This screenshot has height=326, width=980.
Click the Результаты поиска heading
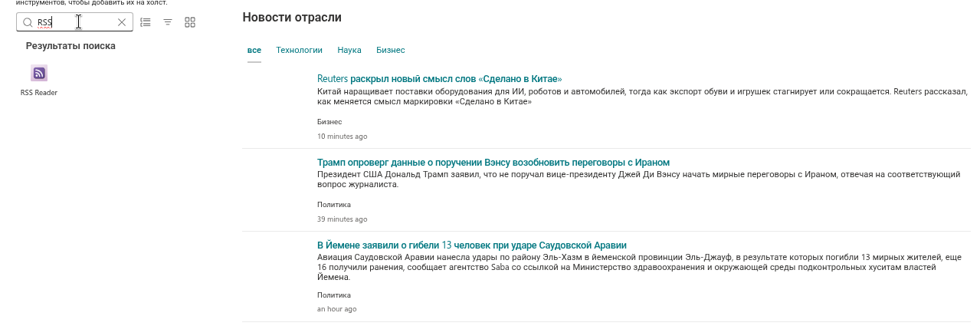pos(70,46)
